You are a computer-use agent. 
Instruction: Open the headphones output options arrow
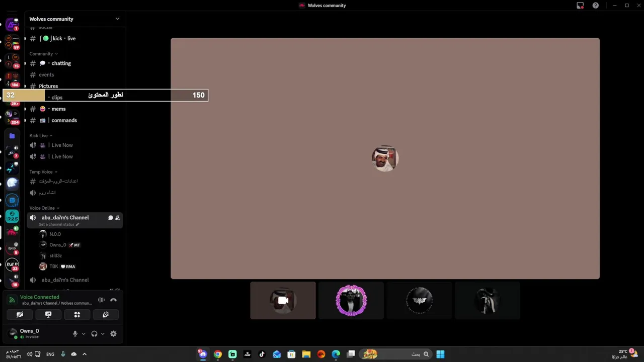tap(103, 333)
